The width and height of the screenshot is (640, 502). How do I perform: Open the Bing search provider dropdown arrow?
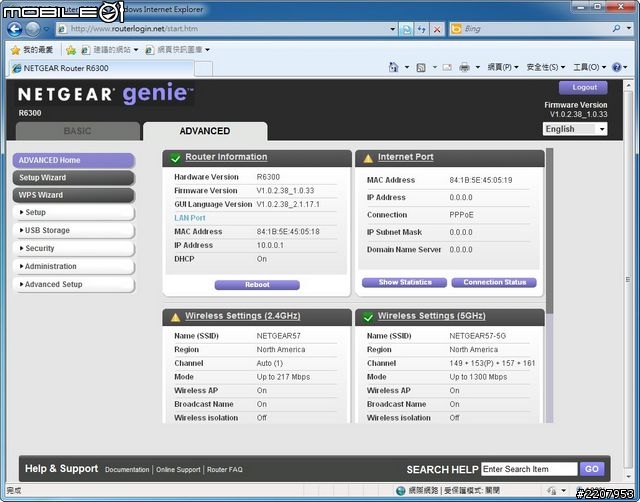pyautogui.click(x=629, y=29)
